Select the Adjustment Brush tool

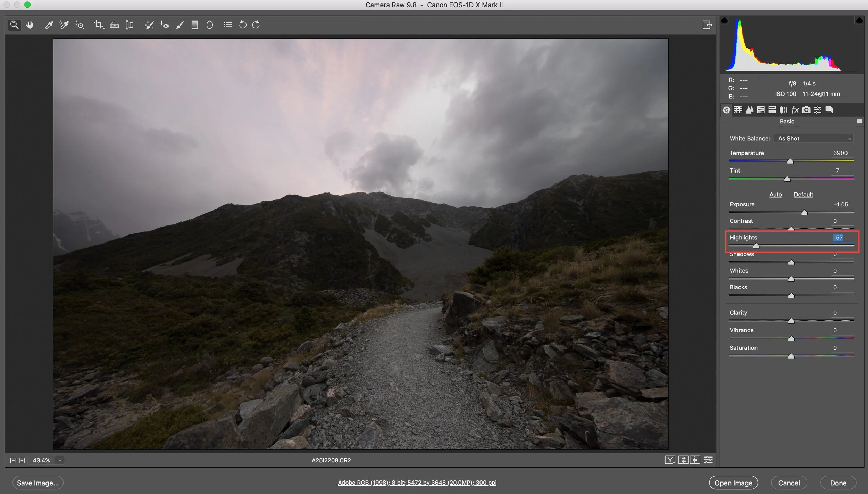click(x=180, y=25)
